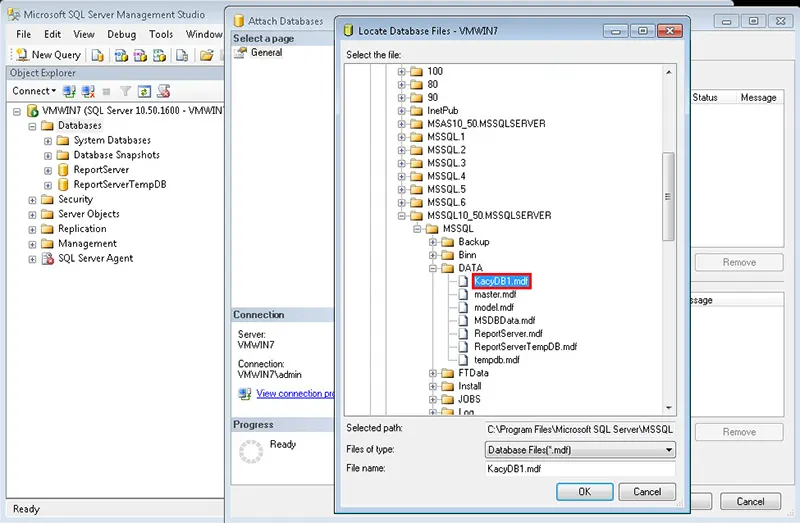Collapse the DATA folder in the file tree
This screenshot has height=523, width=800.
pyautogui.click(x=433, y=268)
